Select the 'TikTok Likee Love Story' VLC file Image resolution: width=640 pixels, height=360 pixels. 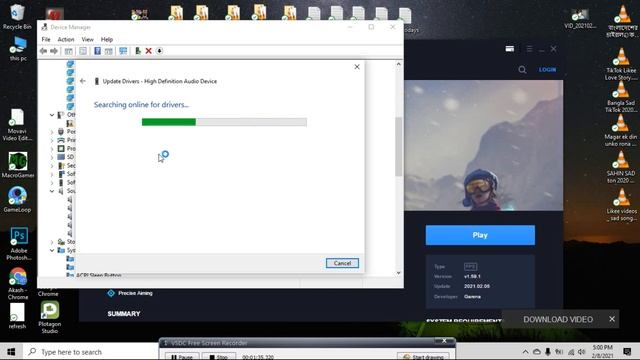click(621, 64)
